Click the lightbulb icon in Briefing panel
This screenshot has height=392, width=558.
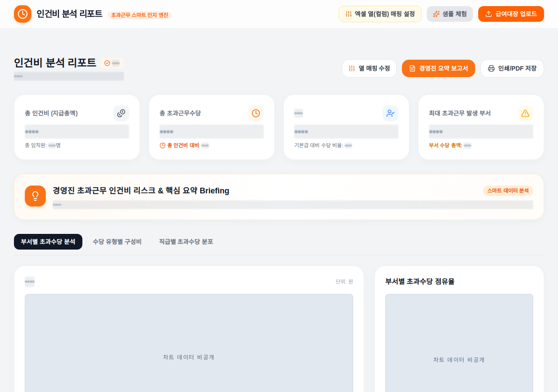[35, 196]
